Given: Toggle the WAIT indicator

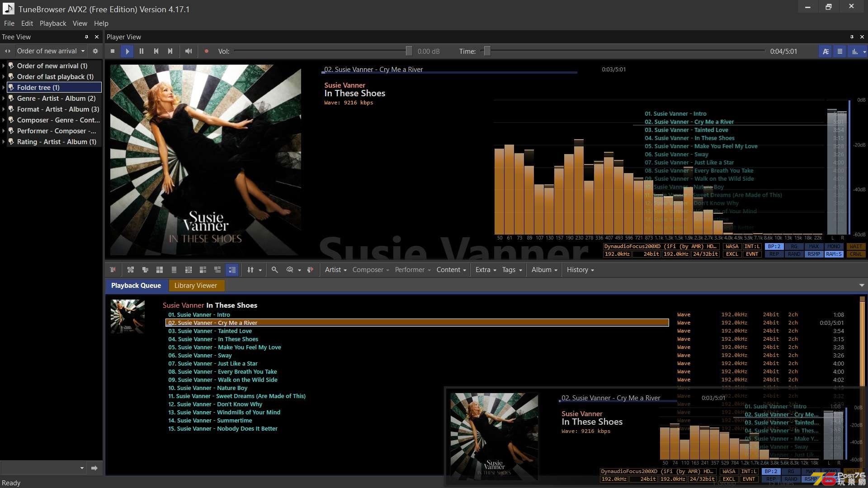Looking at the screenshot, I should [856, 246].
